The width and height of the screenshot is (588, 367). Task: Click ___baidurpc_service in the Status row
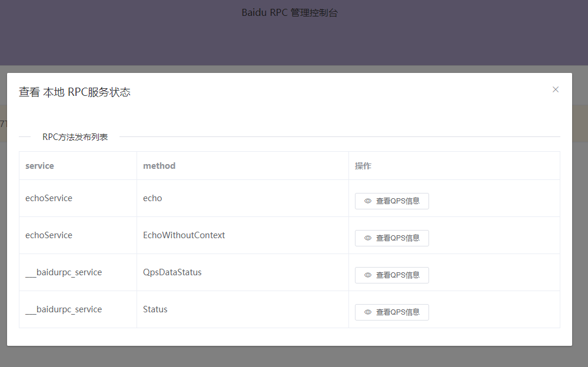64,309
